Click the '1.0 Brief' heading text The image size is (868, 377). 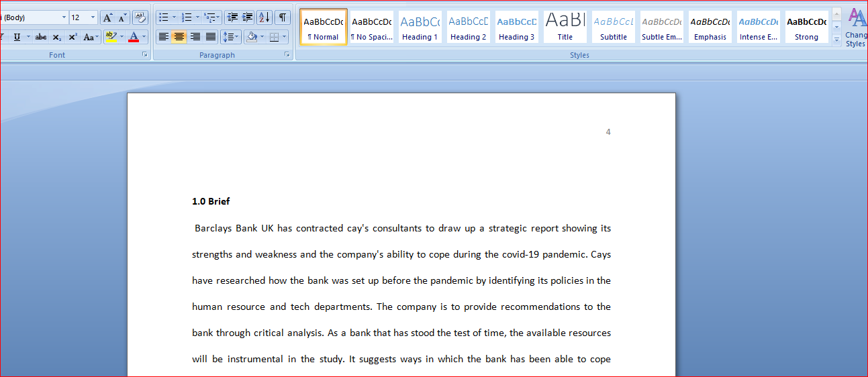(211, 201)
